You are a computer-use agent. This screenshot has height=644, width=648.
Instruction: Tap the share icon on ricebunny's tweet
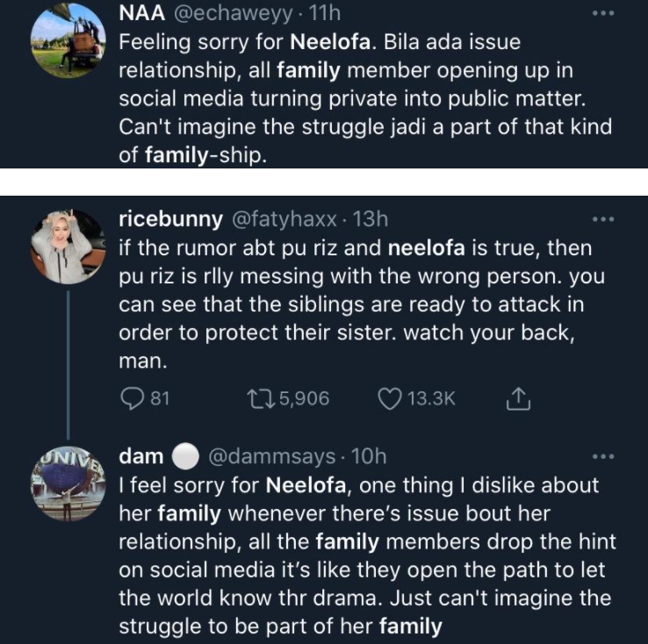pos(518,399)
